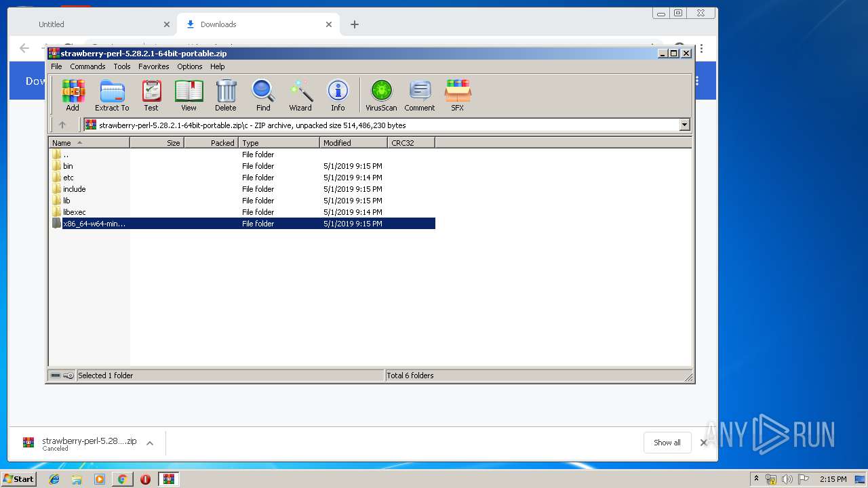868x488 pixels.
Task: Expand the download item options chevron
Action: 150,443
